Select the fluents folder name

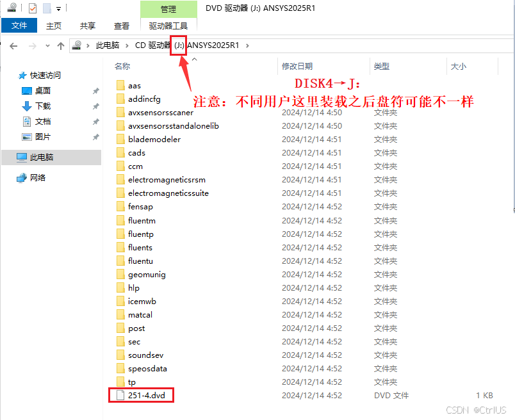pos(140,247)
